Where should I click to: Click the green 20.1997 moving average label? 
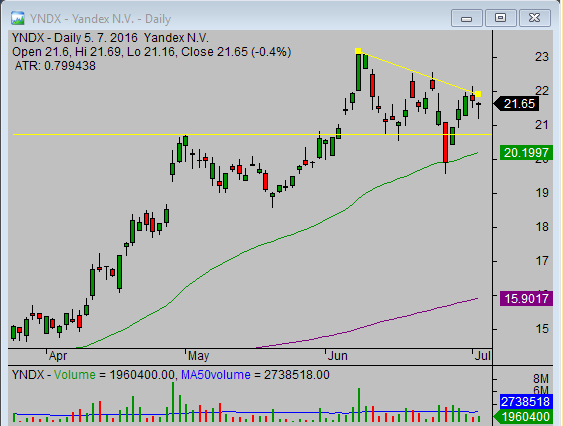tap(526, 153)
